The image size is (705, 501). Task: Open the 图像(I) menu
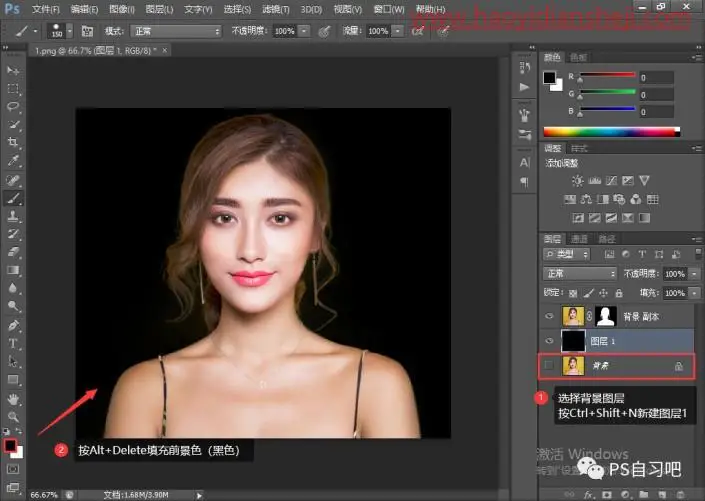click(122, 9)
